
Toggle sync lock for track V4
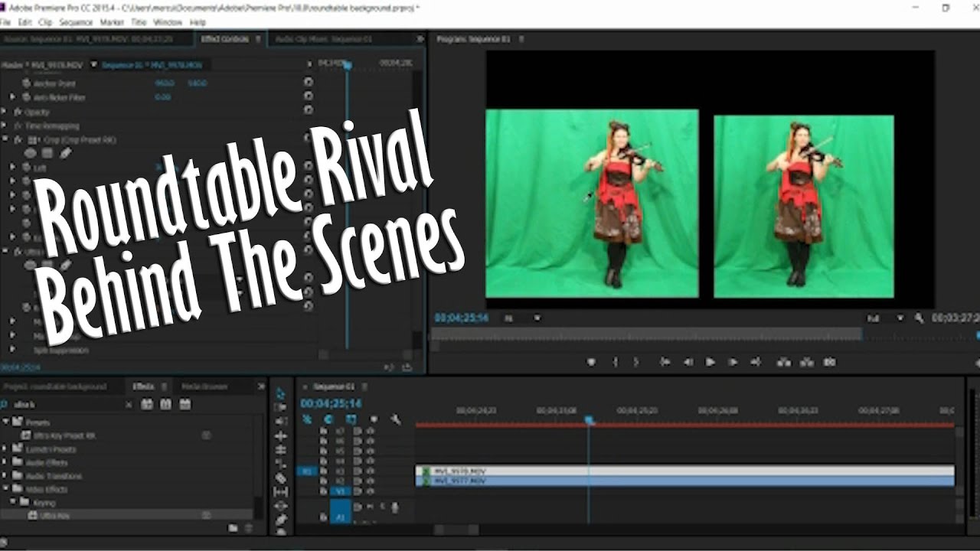tap(358, 461)
